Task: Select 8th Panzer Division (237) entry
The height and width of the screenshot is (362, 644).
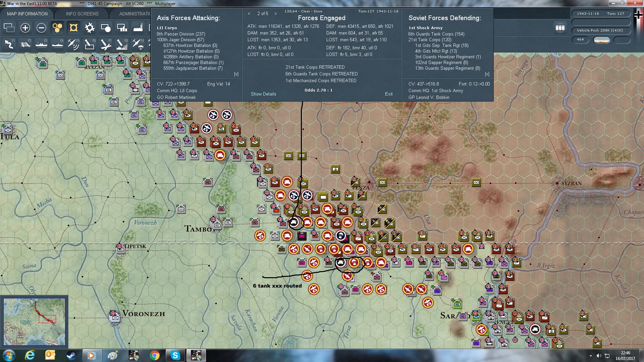Action: tap(181, 34)
